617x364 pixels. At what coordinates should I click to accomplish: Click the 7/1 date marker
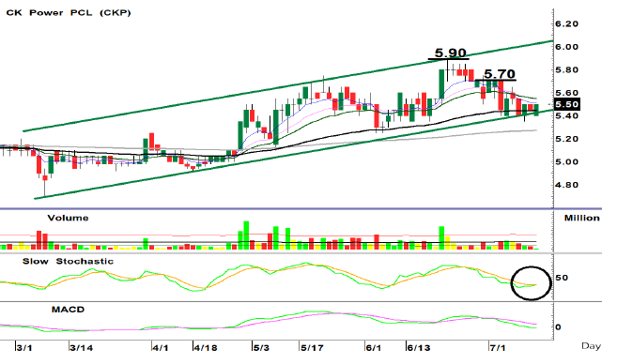498,348
